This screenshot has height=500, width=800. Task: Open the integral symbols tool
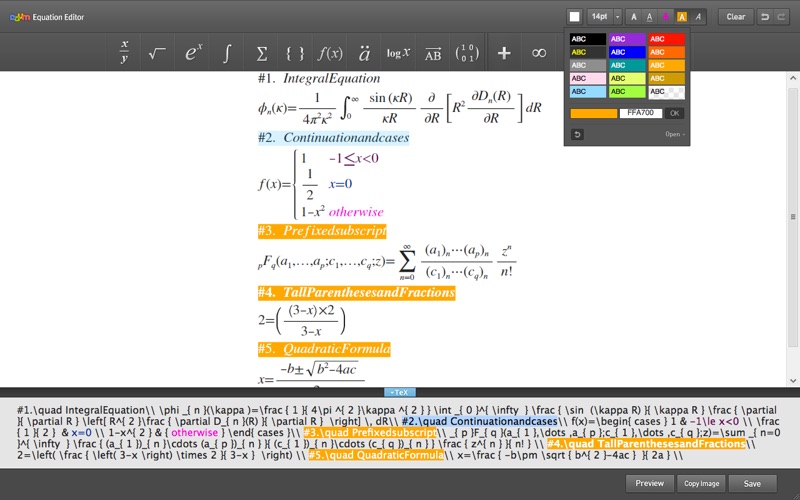(227, 52)
